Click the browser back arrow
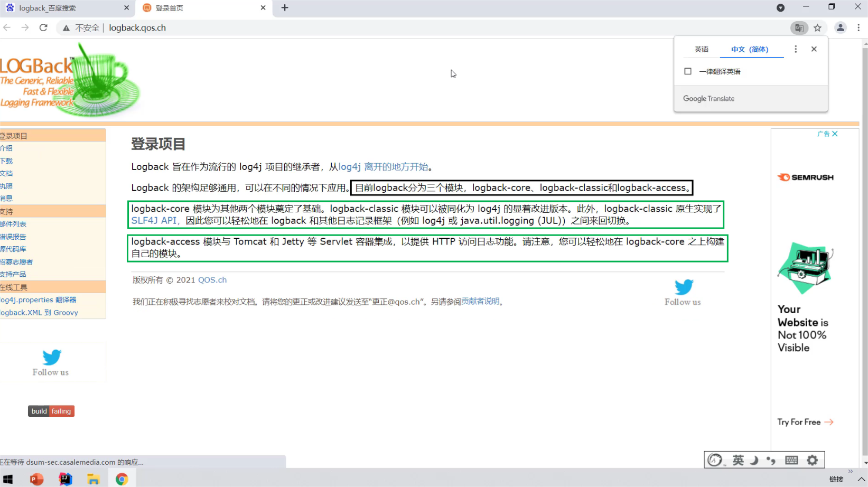868x487 pixels. 7,27
